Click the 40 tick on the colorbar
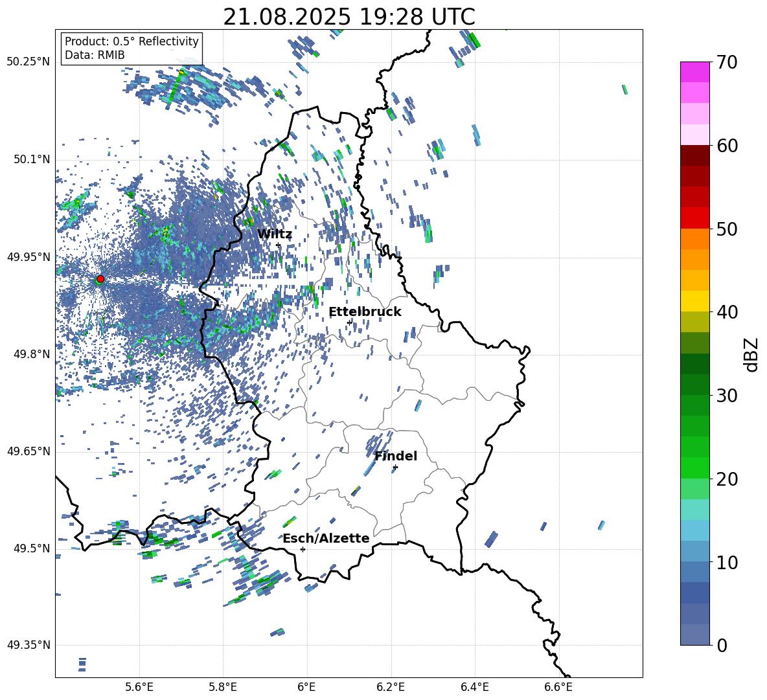The width and height of the screenshot is (767, 700). tap(727, 312)
